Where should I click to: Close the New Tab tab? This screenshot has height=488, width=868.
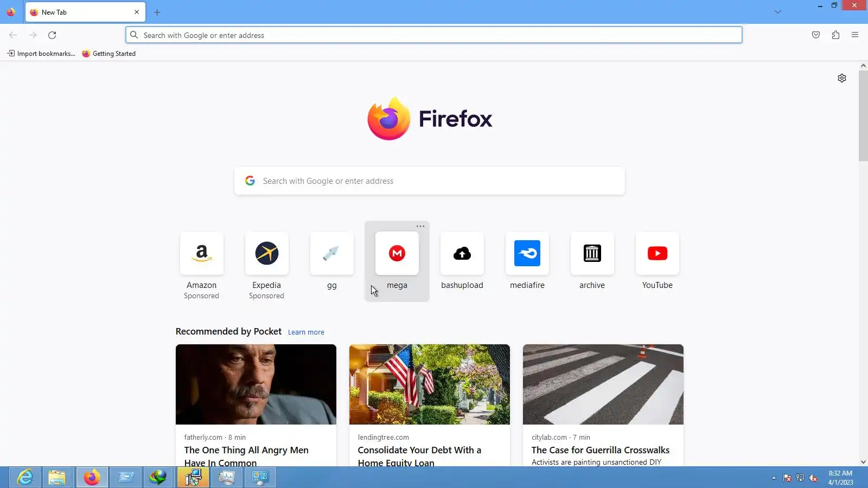[x=137, y=12]
